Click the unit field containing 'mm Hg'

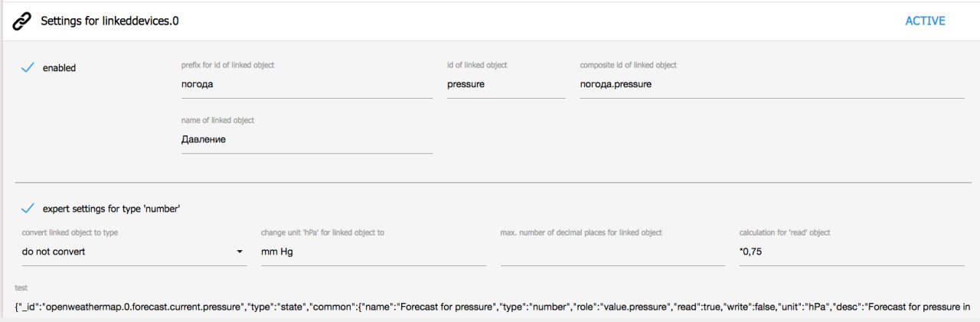[374, 252]
